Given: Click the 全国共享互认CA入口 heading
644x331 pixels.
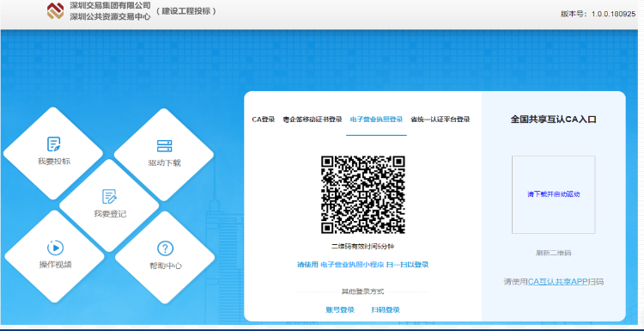Looking at the screenshot, I should click(x=553, y=120).
